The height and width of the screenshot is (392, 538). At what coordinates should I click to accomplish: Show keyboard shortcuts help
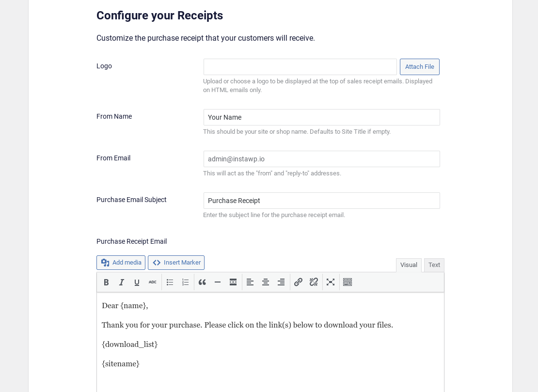coord(348,282)
